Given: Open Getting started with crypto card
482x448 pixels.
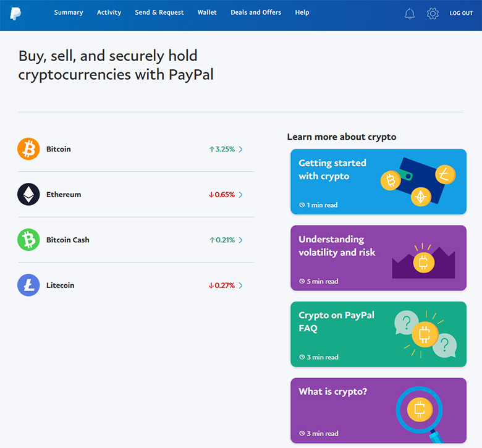Looking at the screenshot, I should [x=378, y=182].
